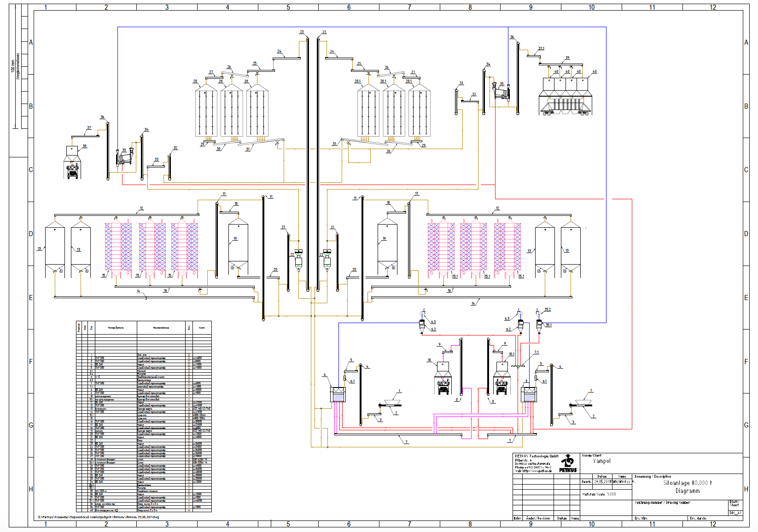Click the parts list table header row
The width and height of the screenshot is (758, 532).
[144, 328]
